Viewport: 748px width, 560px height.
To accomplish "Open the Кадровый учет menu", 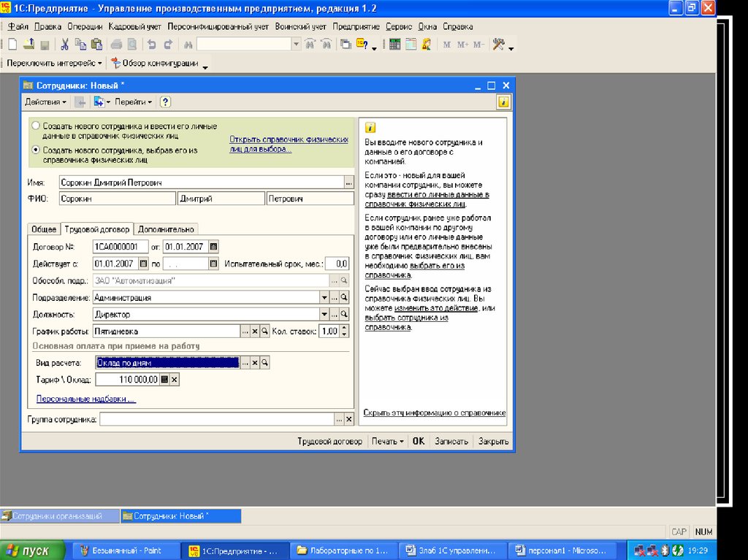I will (x=135, y=26).
